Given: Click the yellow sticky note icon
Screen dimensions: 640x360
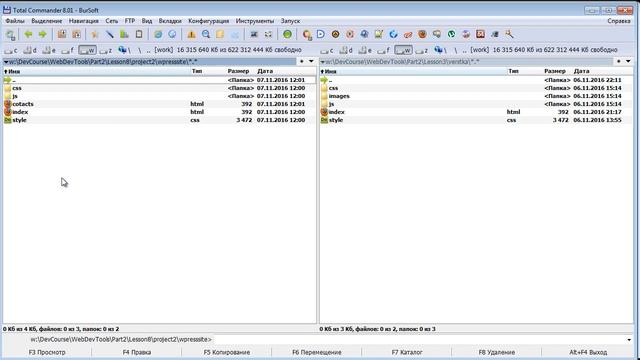Looking at the screenshot, I should click(x=220, y=34).
